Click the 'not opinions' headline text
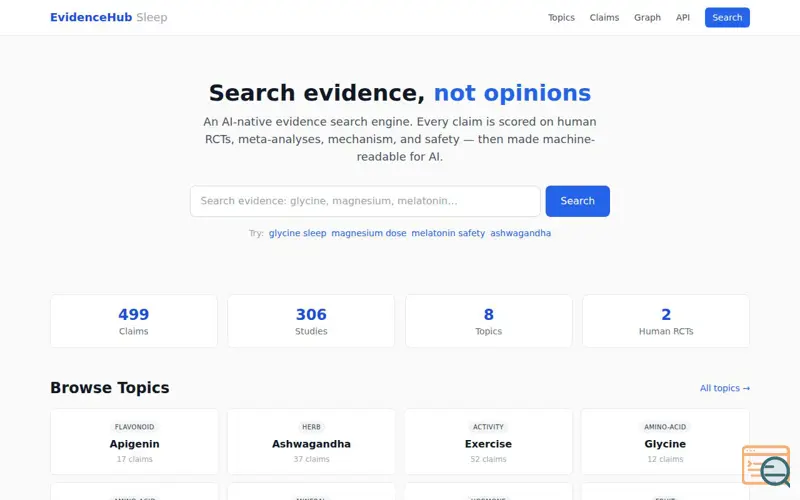 [512, 93]
